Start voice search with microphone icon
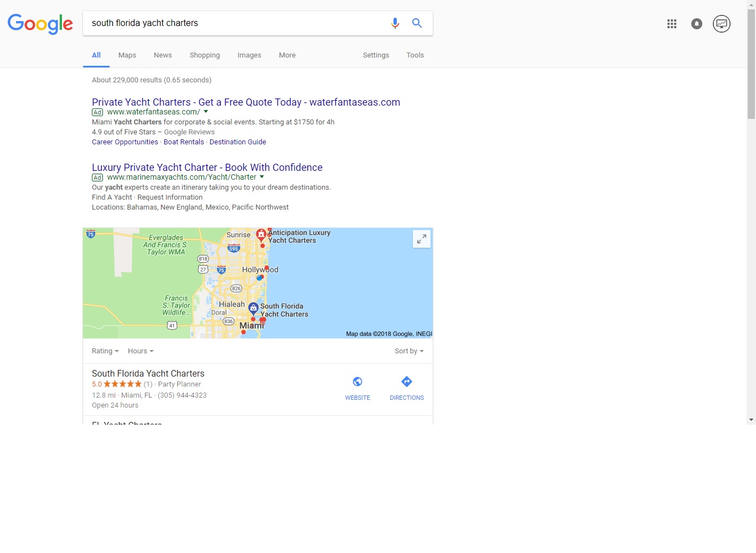Screen dimensions: 756x553 395,23
